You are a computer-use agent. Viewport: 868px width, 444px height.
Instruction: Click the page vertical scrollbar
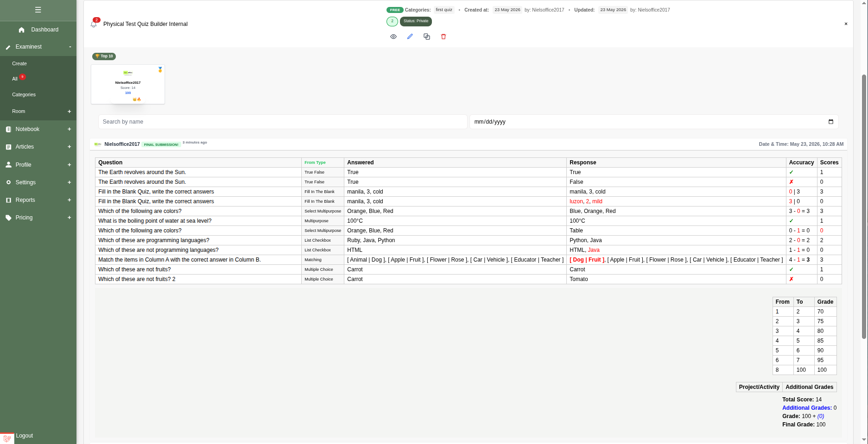pyautogui.click(x=864, y=206)
